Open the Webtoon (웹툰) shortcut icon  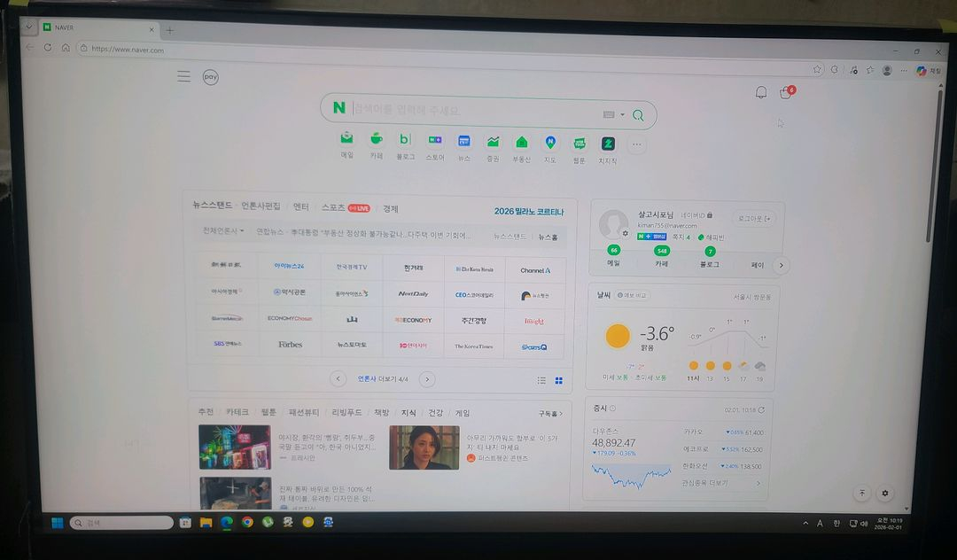[579, 143]
